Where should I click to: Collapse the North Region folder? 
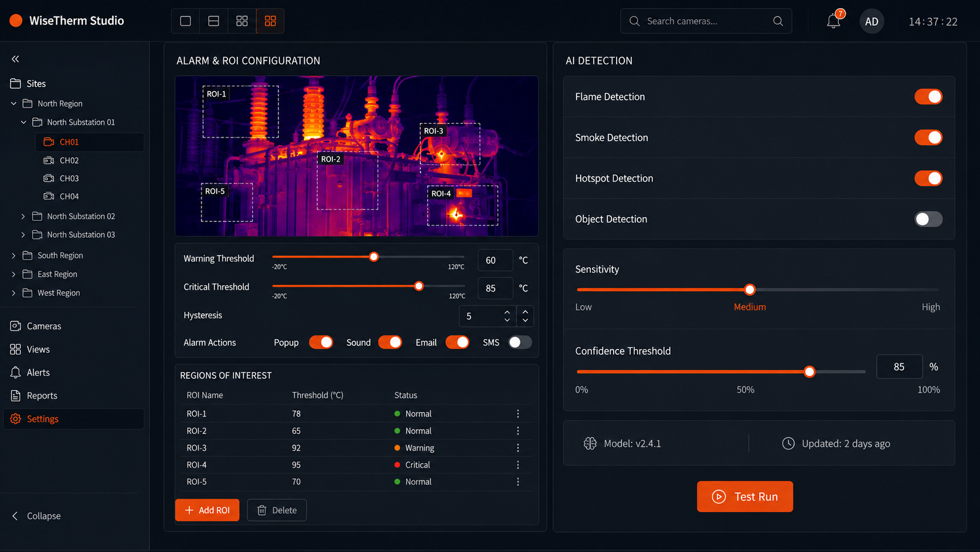tap(13, 103)
